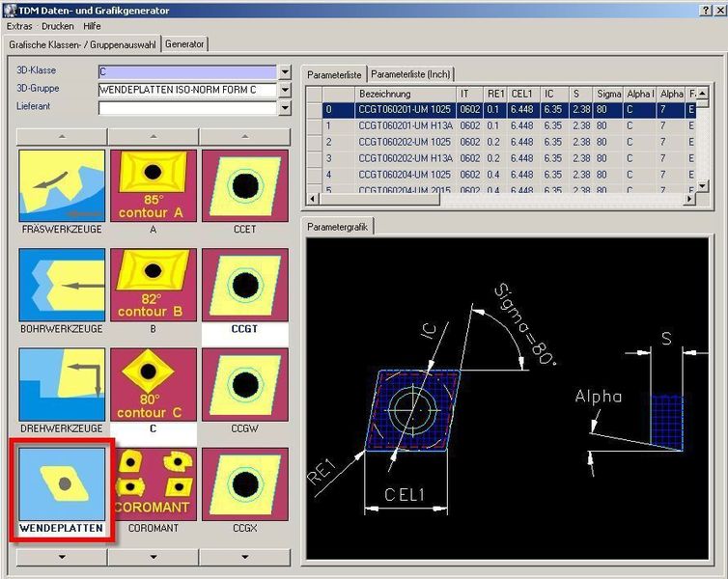Open the Lieferant dropdown list

coord(285,107)
